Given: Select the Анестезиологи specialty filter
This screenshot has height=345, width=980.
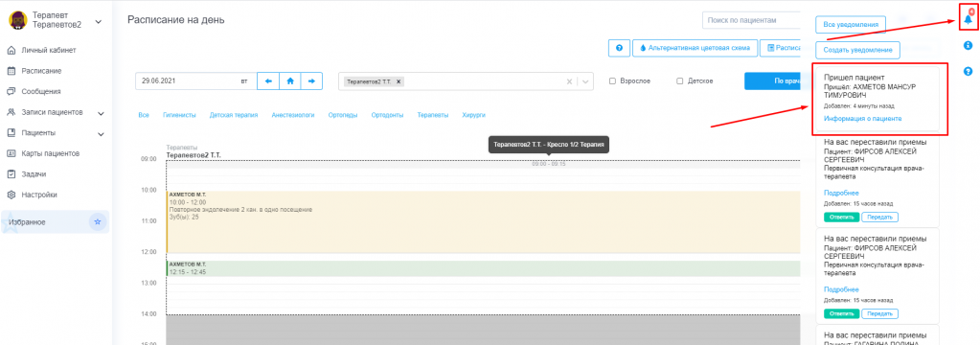Looking at the screenshot, I should point(292,115).
